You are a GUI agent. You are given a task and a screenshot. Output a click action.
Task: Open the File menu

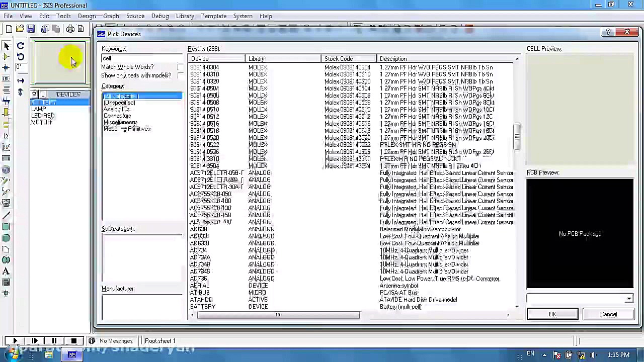pos(8,16)
